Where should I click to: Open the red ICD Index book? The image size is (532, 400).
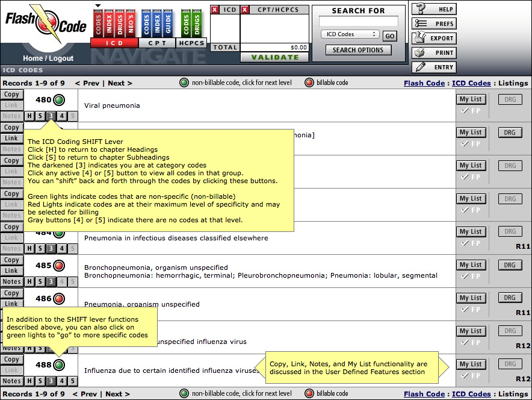point(110,23)
